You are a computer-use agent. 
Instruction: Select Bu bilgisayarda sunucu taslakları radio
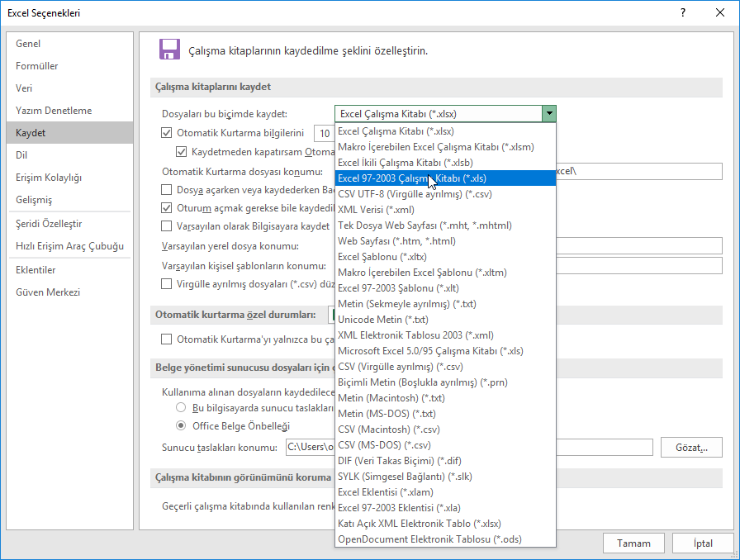(x=181, y=407)
